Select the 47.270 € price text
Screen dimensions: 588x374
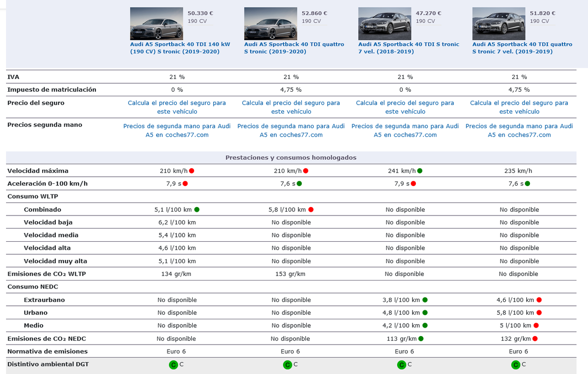[428, 14]
